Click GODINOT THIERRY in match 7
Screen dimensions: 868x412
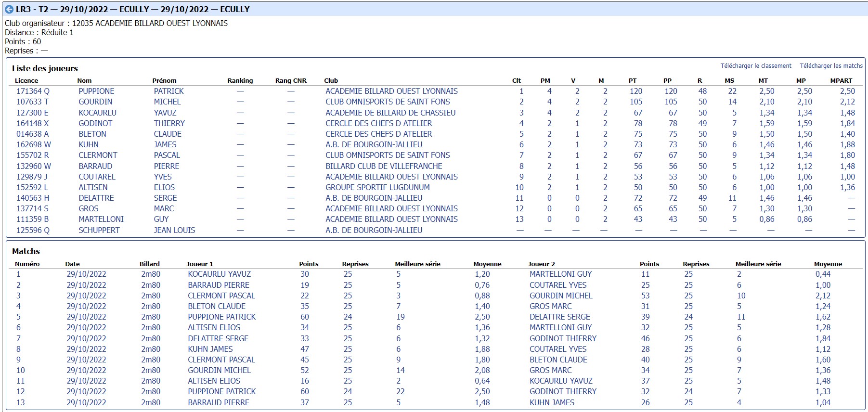click(563, 338)
